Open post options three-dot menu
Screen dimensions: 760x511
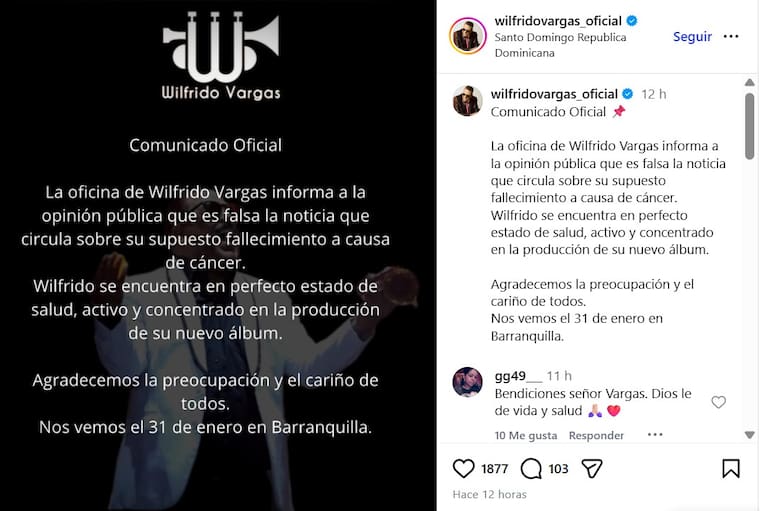tap(731, 36)
